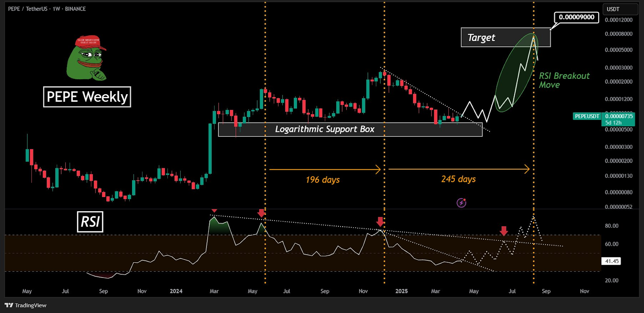Viewport: 644px width, 313px height.
Task: Click 2025 on the time axis
Action: [x=401, y=291]
